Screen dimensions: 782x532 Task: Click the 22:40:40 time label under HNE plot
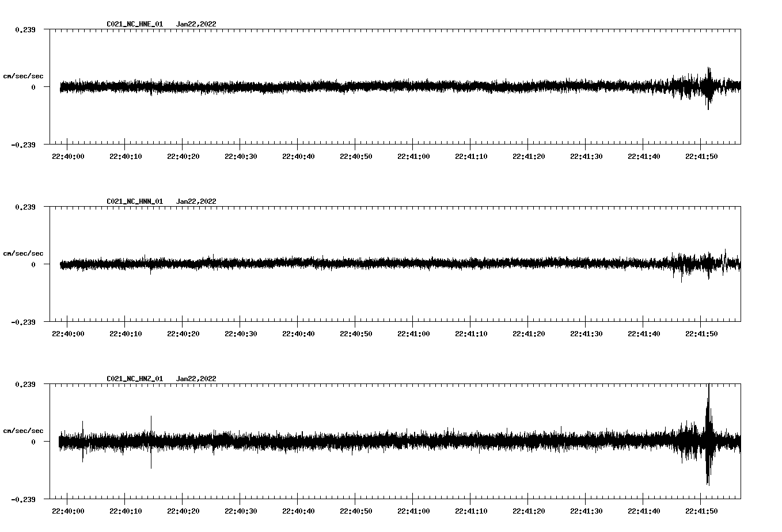click(x=298, y=157)
